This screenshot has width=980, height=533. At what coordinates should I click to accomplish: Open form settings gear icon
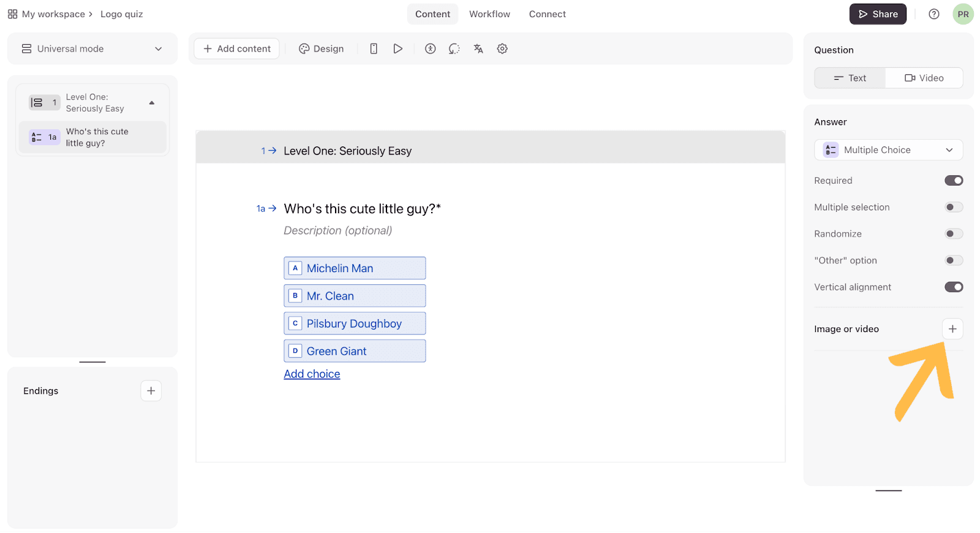point(502,48)
